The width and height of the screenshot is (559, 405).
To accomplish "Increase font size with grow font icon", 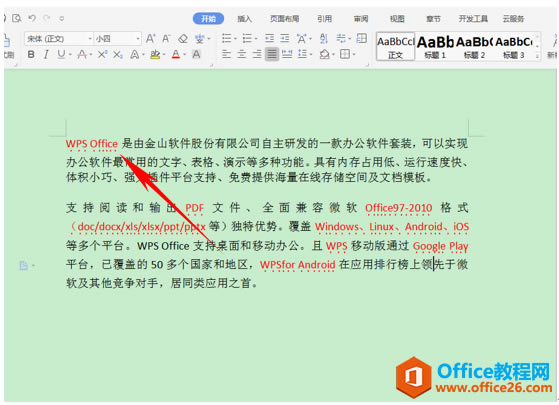I will 151,39.
